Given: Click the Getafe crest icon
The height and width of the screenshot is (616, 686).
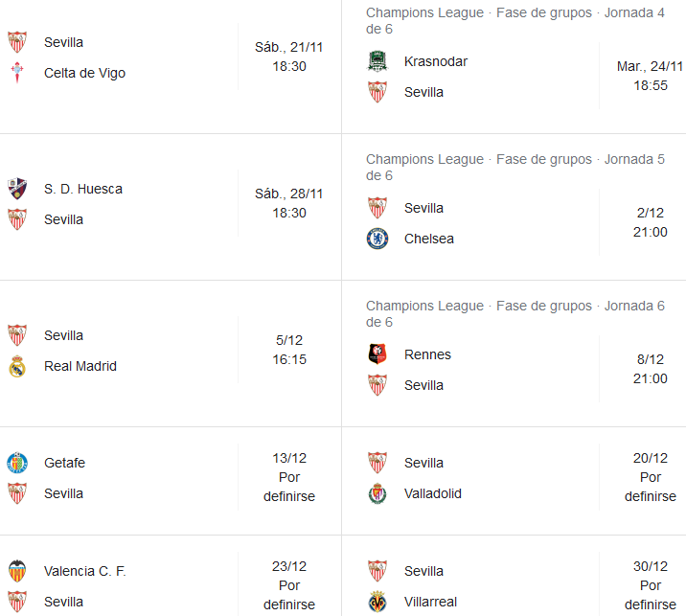Looking at the screenshot, I should pos(17,463).
